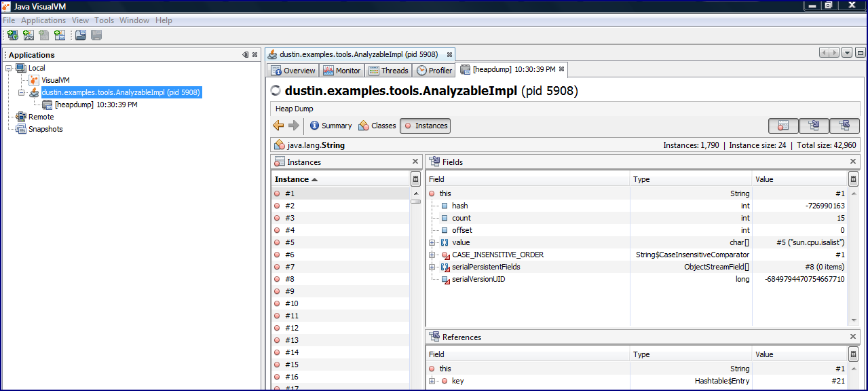
Task: Toggle Instances pane visibility button
Action: 782,126
